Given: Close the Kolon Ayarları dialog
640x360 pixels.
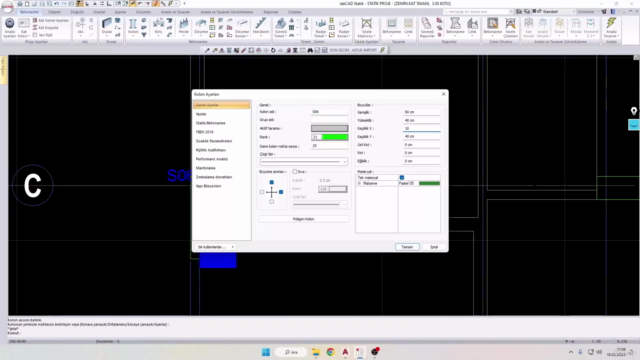Looking at the screenshot, I should click(444, 94).
